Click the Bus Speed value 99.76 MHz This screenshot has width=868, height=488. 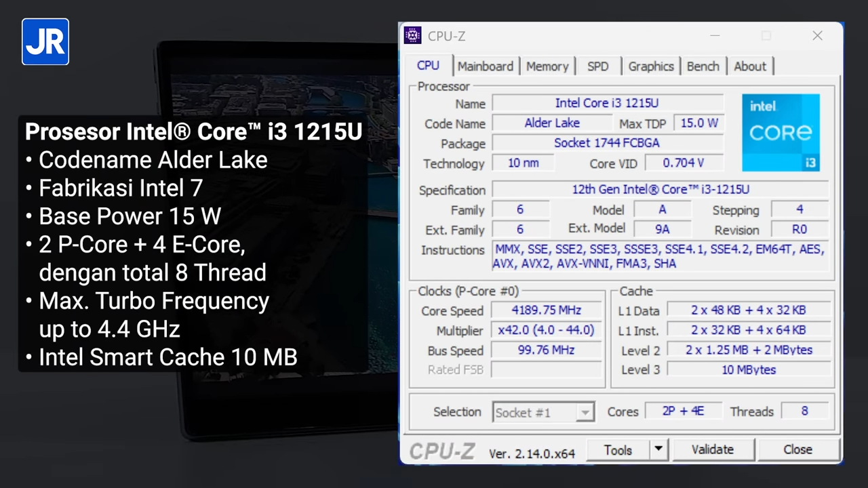pyautogui.click(x=546, y=350)
